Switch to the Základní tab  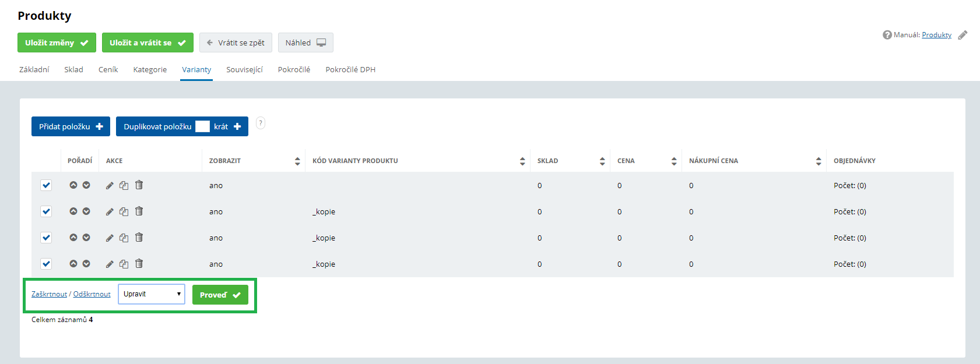34,69
